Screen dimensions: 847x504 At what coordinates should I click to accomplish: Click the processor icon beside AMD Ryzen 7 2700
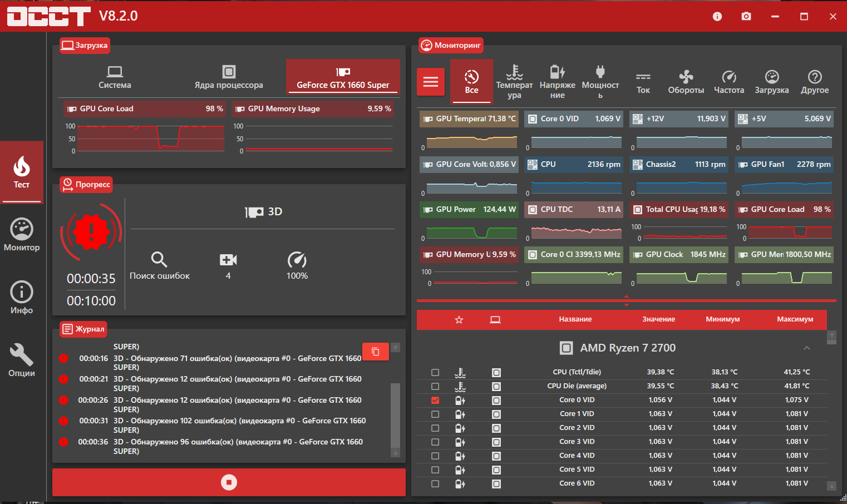[x=566, y=348]
